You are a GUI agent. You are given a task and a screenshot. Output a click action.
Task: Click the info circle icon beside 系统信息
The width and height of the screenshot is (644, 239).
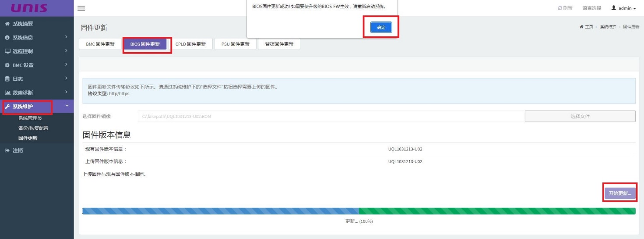(7, 38)
